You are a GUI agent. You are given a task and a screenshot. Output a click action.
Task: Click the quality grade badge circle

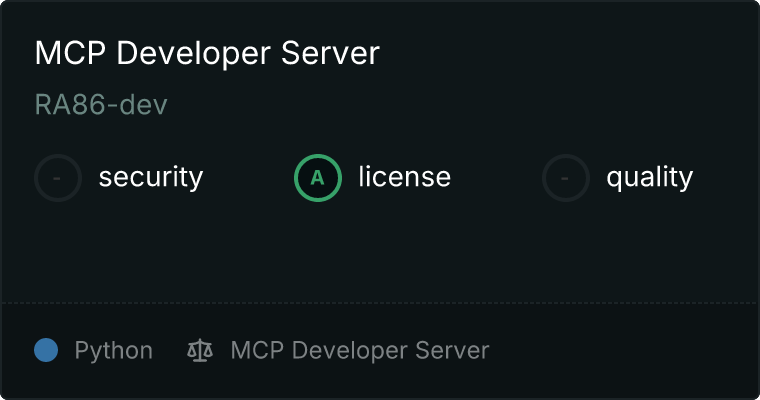click(566, 178)
